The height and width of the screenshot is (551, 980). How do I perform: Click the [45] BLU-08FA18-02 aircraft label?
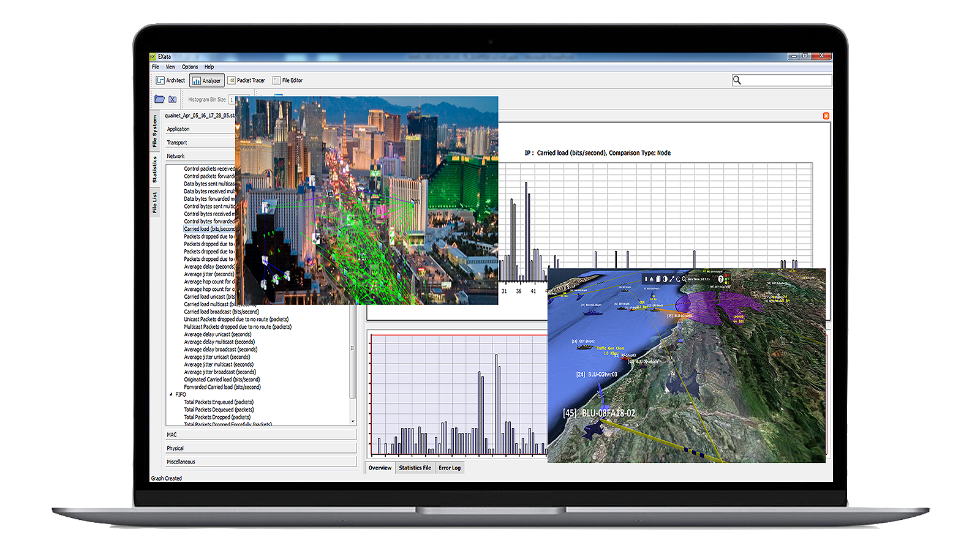pos(599,413)
